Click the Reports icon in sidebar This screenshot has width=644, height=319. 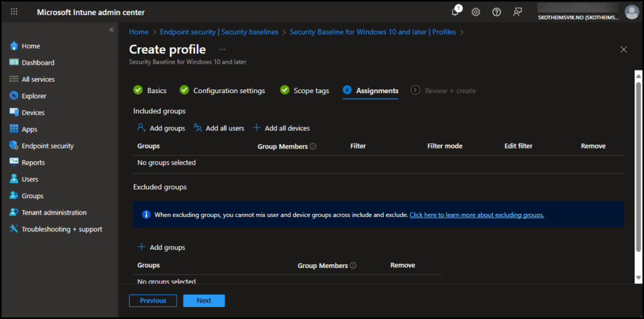tap(14, 162)
